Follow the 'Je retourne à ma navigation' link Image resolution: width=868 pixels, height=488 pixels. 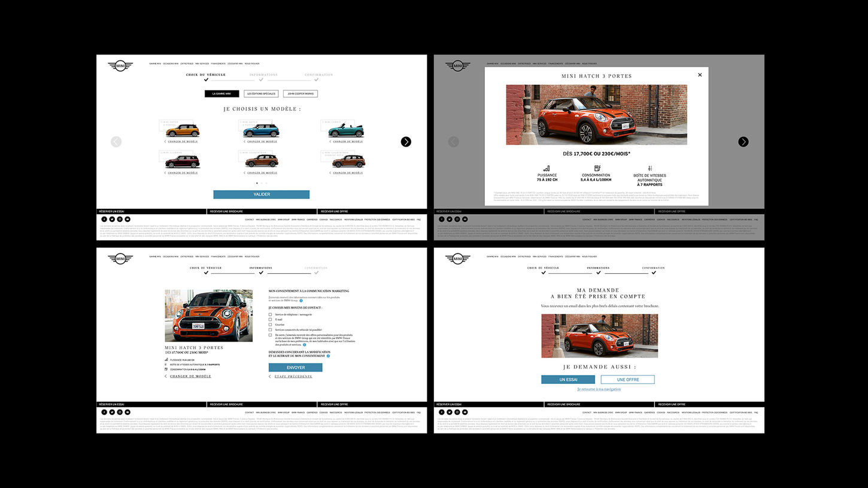pos(599,389)
